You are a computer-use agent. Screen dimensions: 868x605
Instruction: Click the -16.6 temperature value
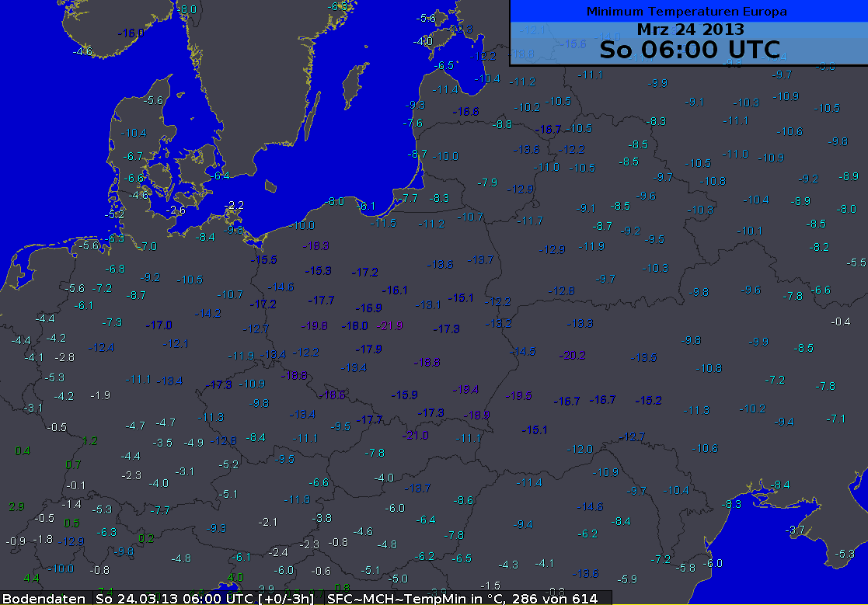(465, 111)
